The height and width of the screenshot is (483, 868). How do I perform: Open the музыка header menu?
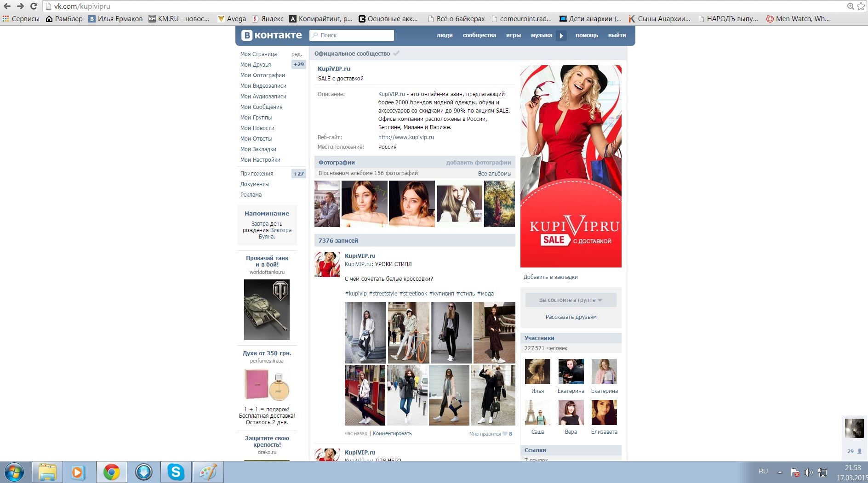coord(542,35)
